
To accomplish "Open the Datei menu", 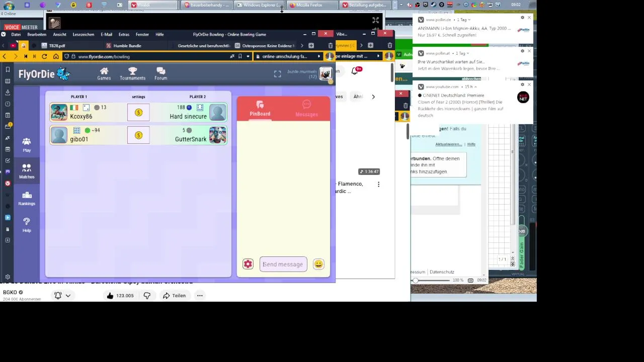I will point(16,34).
